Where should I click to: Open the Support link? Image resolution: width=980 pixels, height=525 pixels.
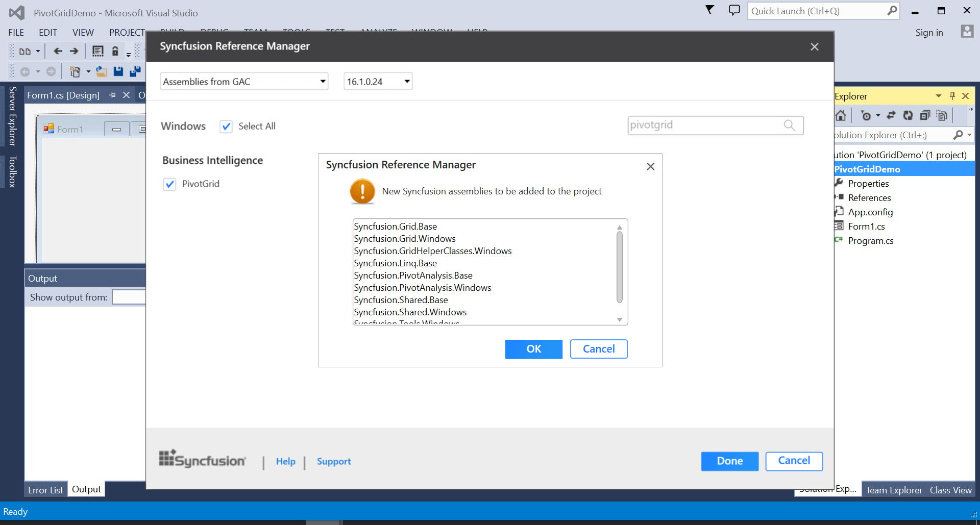(x=334, y=461)
